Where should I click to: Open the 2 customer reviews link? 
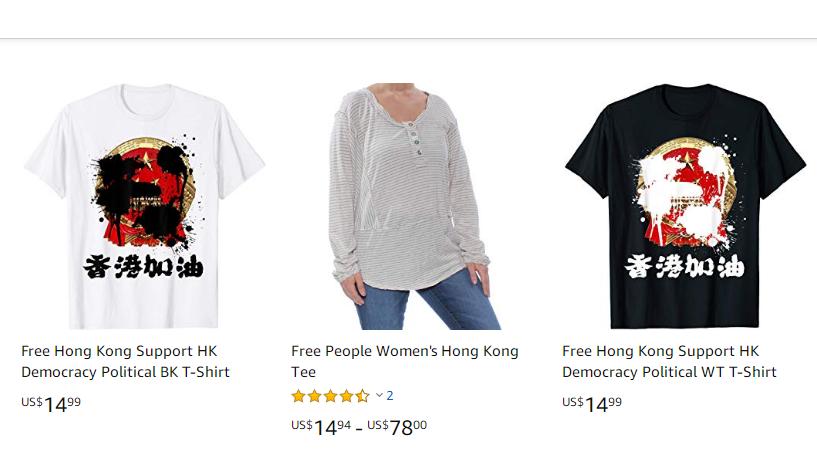[x=390, y=395]
